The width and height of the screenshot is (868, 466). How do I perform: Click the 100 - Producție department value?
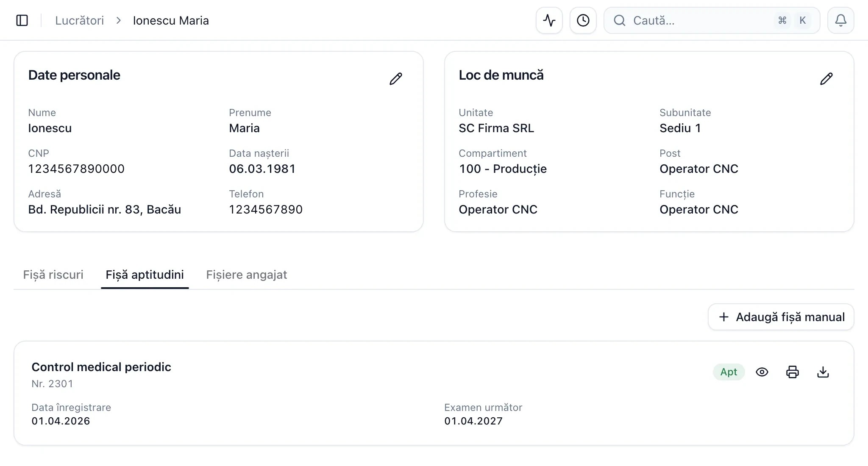coord(503,169)
